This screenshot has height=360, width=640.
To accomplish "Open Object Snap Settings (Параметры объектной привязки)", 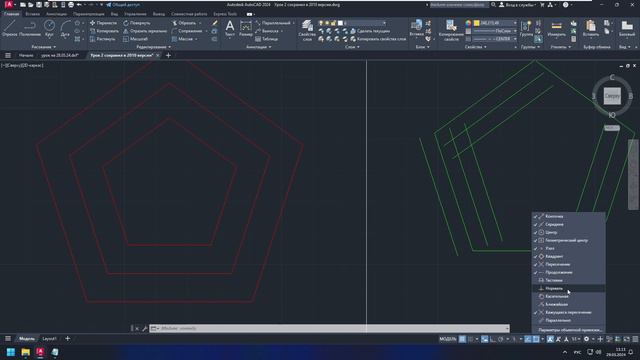I will [x=569, y=329].
